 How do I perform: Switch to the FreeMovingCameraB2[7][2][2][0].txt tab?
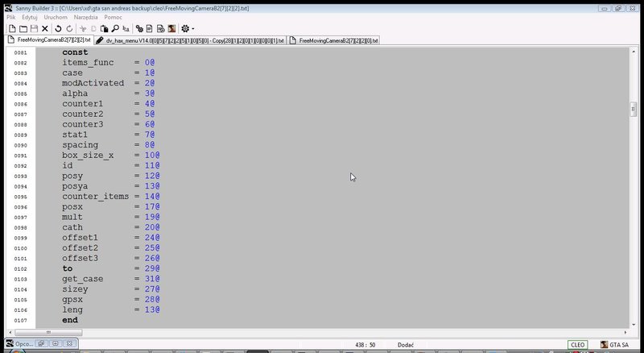[333, 40]
